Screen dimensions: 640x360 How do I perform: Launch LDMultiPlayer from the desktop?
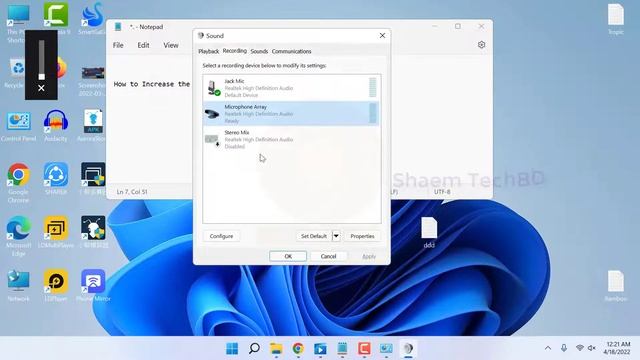click(56, 232)
